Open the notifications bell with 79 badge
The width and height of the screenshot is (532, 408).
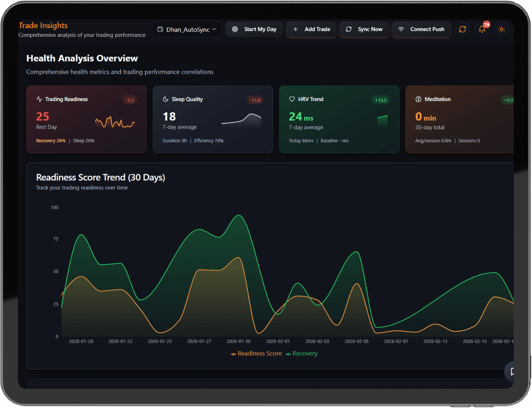(482, 29)
